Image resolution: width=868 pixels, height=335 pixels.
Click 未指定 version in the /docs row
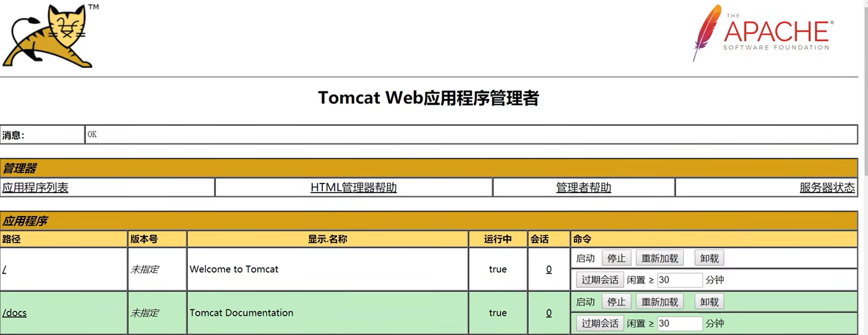point(144,313)
